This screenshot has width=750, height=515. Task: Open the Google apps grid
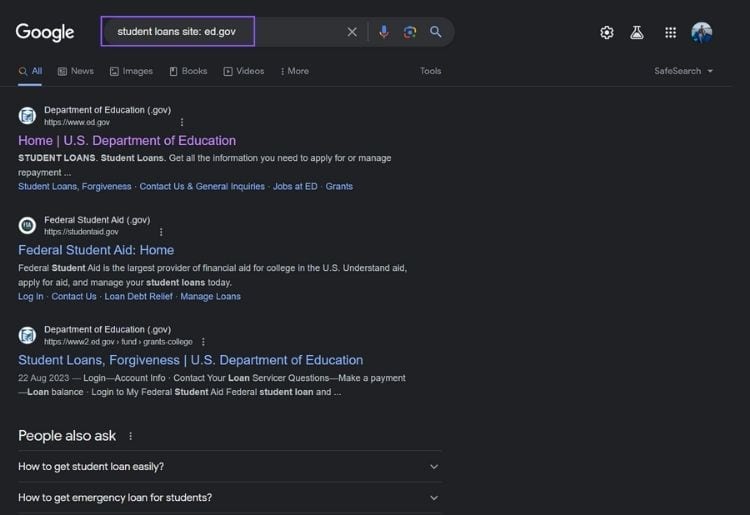pyautogui.click(x=671, y=33)
